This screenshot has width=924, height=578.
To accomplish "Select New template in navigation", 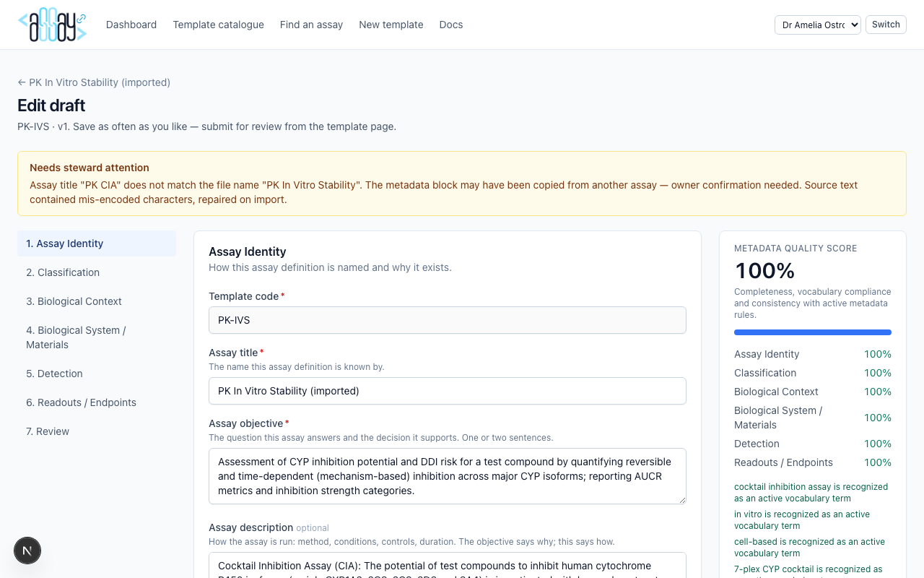I will (391, 25).
